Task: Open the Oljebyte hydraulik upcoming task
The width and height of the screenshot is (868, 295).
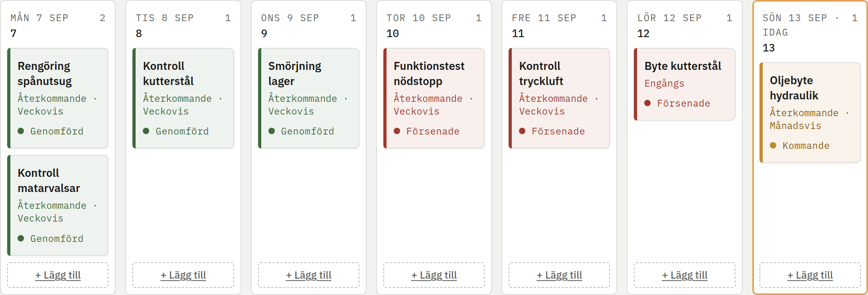Action: (x=810, y=113)
